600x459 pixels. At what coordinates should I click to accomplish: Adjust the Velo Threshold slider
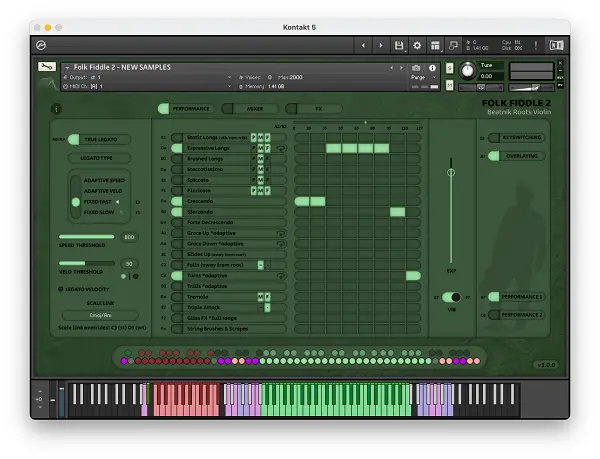tap(86, 263)
